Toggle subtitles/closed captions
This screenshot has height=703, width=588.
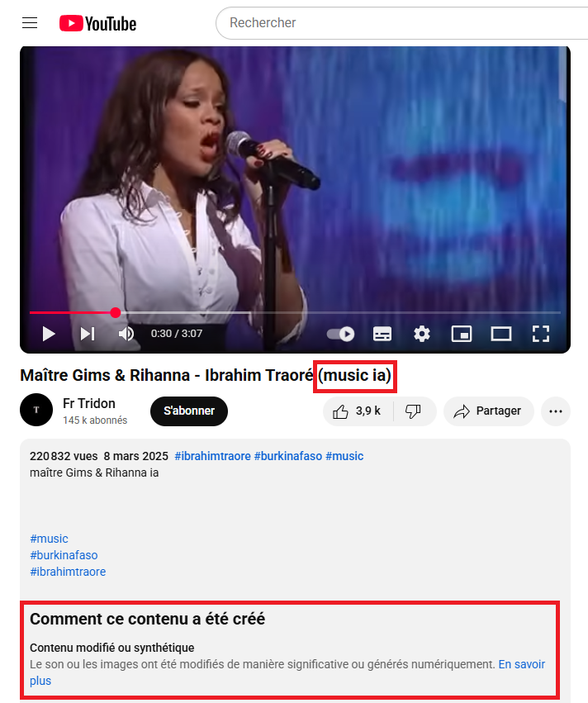pyautogui.click(x=382, y=334)
